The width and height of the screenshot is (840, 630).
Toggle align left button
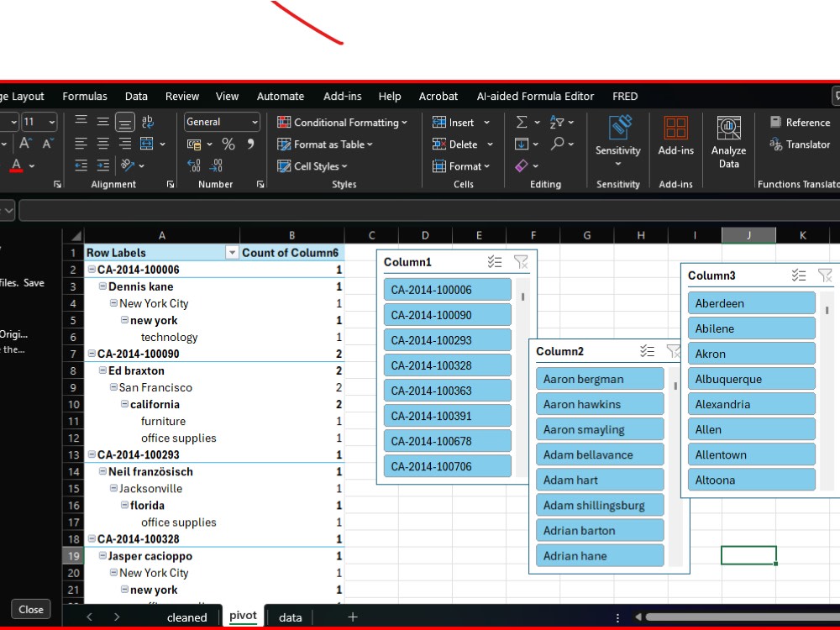point(81,144)
